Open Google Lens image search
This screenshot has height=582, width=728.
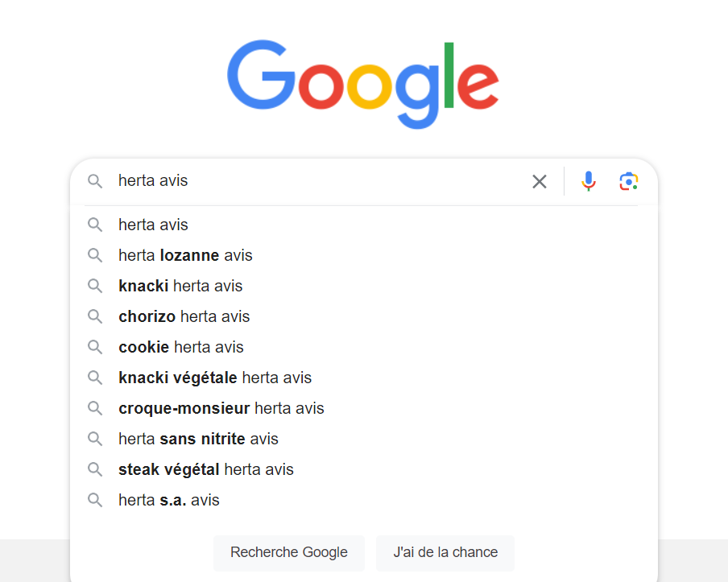coord(628,181)
